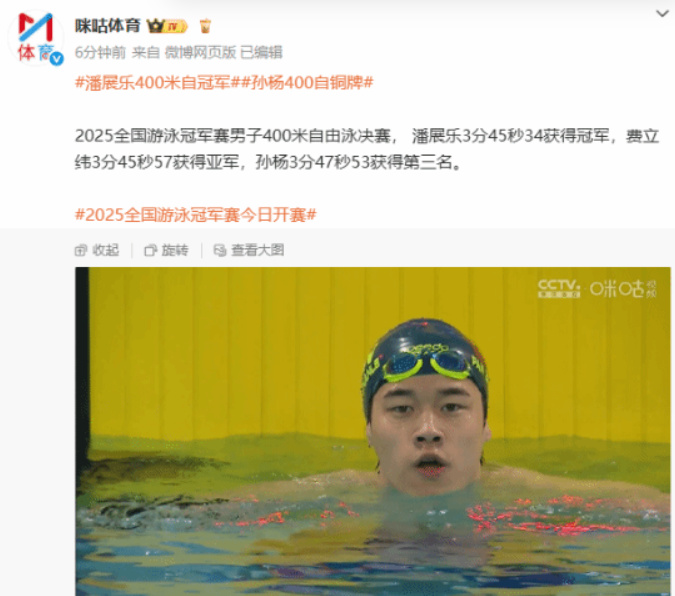Click the 收起 collapse icon
The width and height of the screenshot is (675, 596).
[x=81, y=250]
